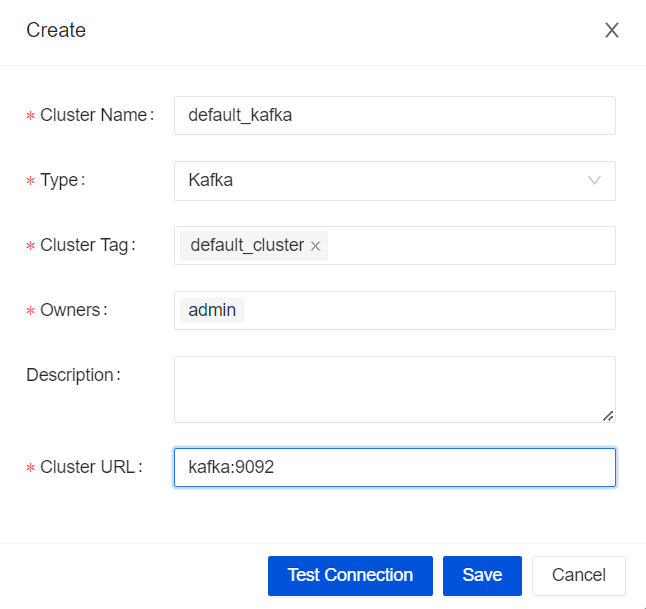Select the admin owner chip

pos(212,310)
